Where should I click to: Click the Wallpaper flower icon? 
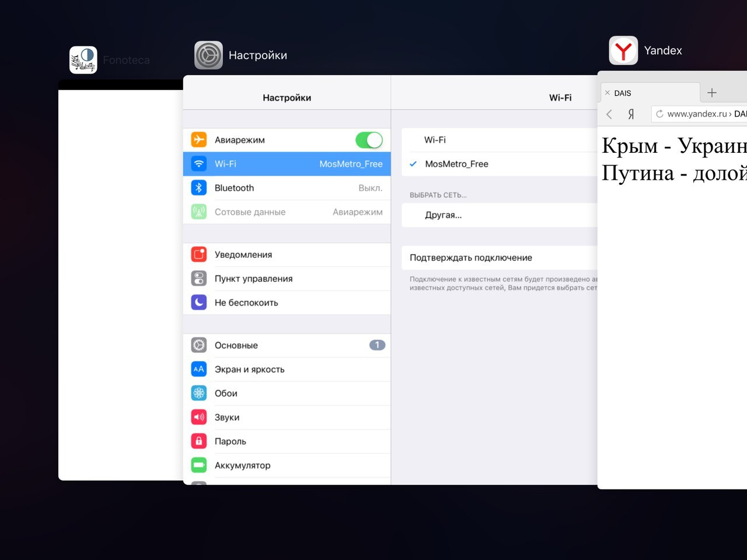[x=199, y=394]
